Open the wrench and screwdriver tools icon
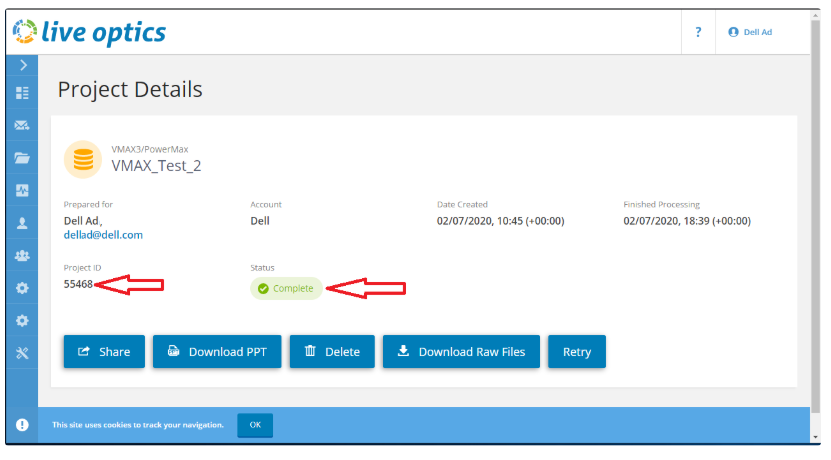The image size is (831, 460). (22, 353)
